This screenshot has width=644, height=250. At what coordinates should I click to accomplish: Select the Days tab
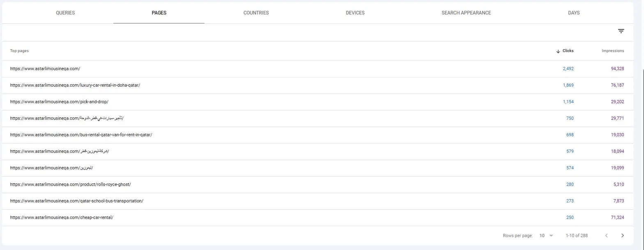click(574, 13)
